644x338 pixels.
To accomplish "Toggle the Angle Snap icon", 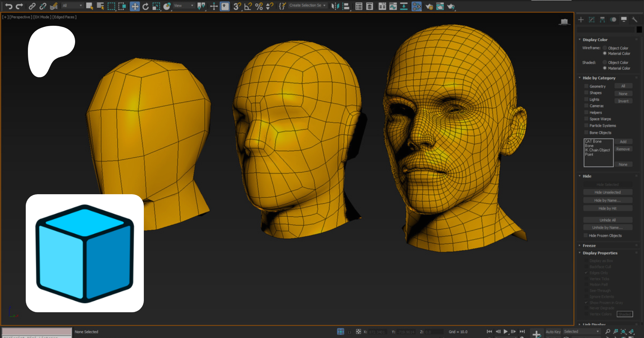I will click(x=248, y=6).
